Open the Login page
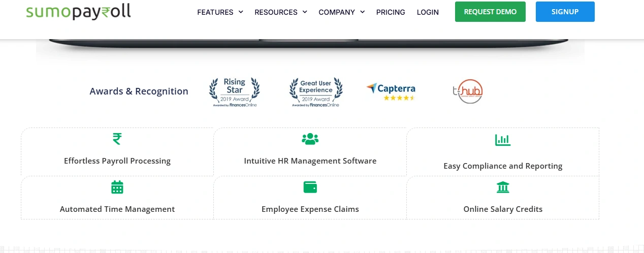The width and height of the screenshot is (644, 253). coord(428,12)
